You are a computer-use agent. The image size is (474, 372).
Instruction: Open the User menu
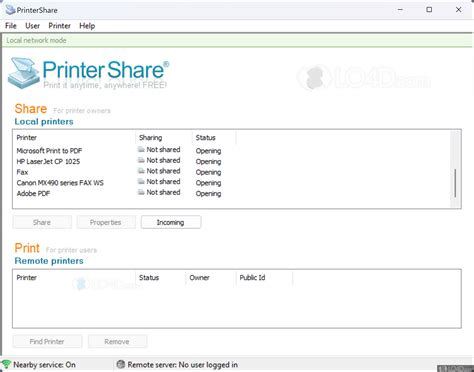pyautogui.click(x=32, y=26)
